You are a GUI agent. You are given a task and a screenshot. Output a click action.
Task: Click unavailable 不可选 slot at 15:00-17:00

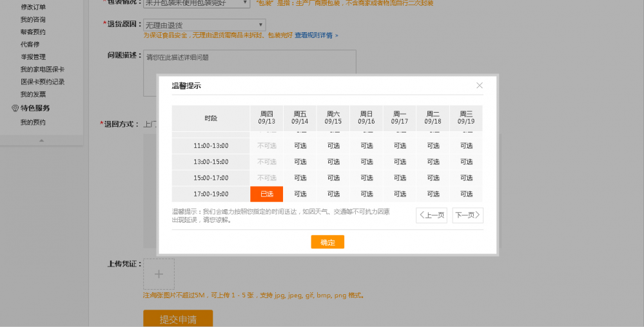coord(266,178)
